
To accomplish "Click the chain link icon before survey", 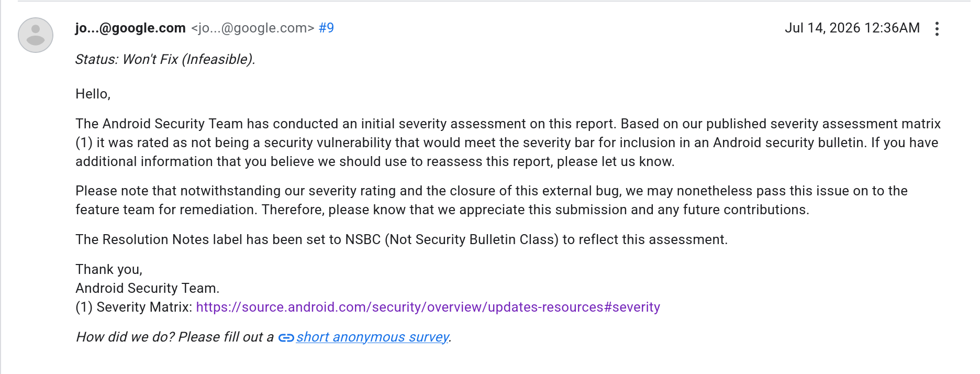I will (286, 338).
